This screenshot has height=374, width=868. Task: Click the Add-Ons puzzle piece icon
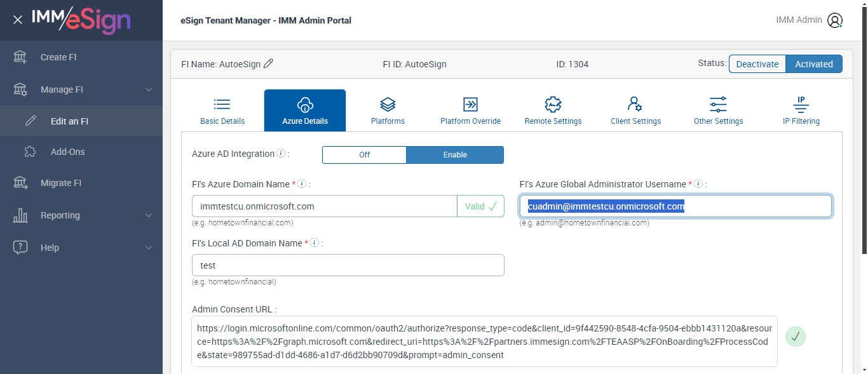point(31,152)
